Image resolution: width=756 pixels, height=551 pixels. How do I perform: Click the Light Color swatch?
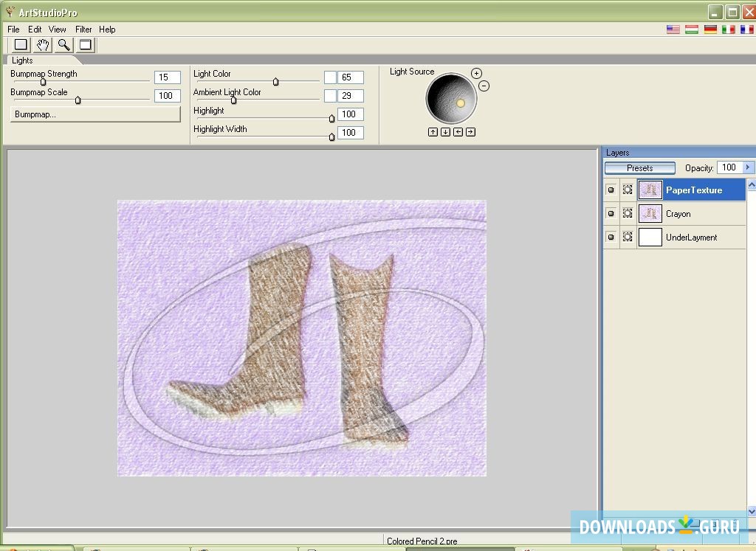coord(330,77)
